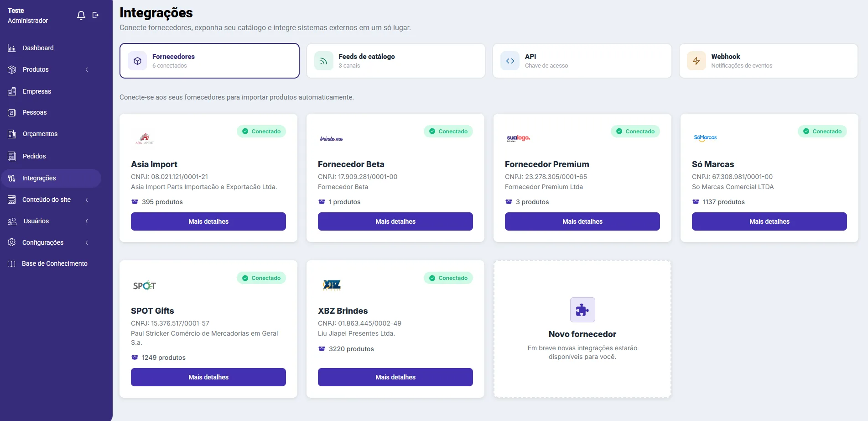
Task: Click the Base de Conhecimento book icon
Action: point(11,263)
